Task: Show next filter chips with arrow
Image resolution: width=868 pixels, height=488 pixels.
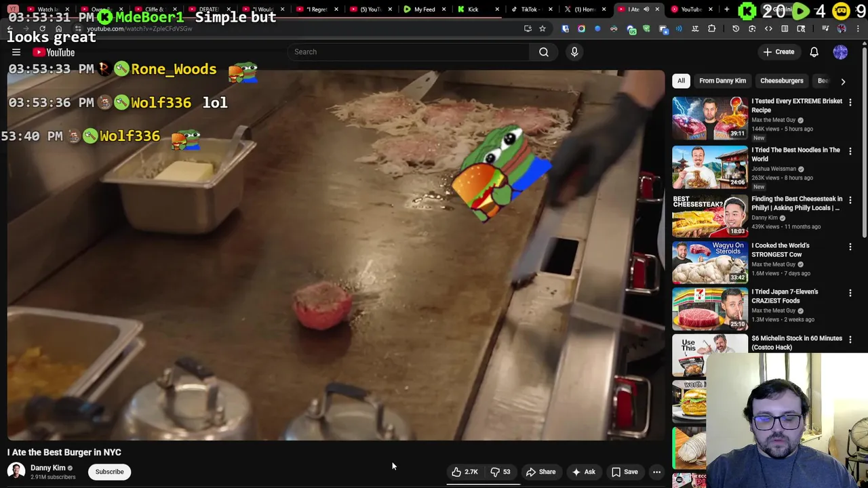Action: pyautogui.click(x=843, y=81)
